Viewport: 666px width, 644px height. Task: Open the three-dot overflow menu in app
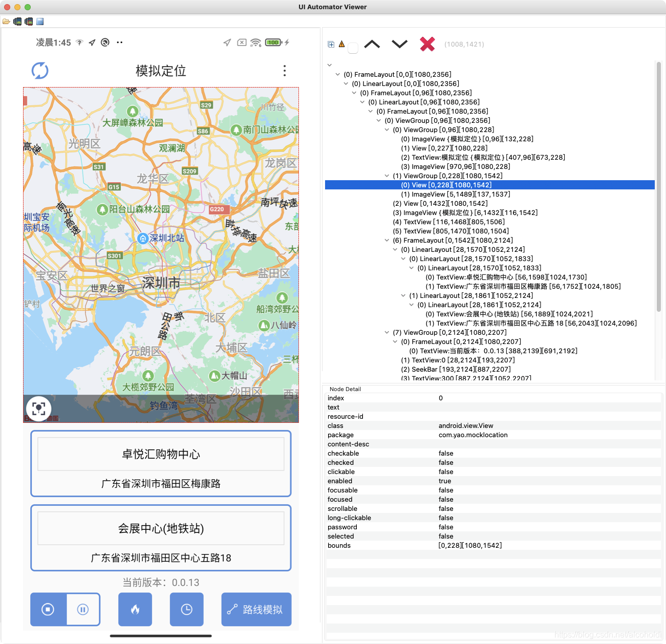coord(285,71)
